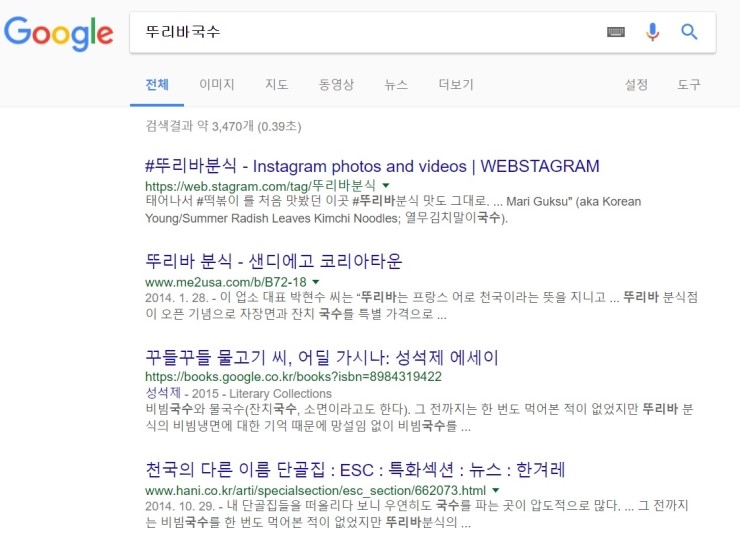The width and height of the screenshot is (740, 557).
Task: Switch to the 이미지 tab
Action: 217,85
